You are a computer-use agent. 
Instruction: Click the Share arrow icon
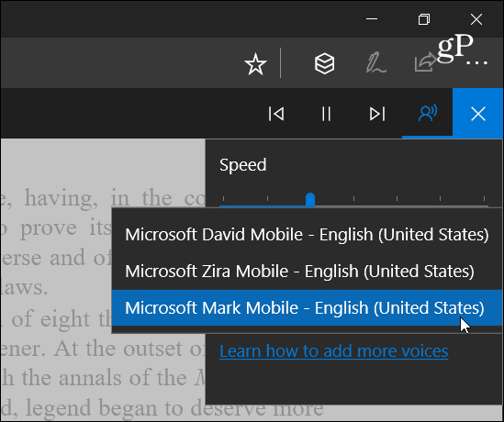click(x=426, y=62)
